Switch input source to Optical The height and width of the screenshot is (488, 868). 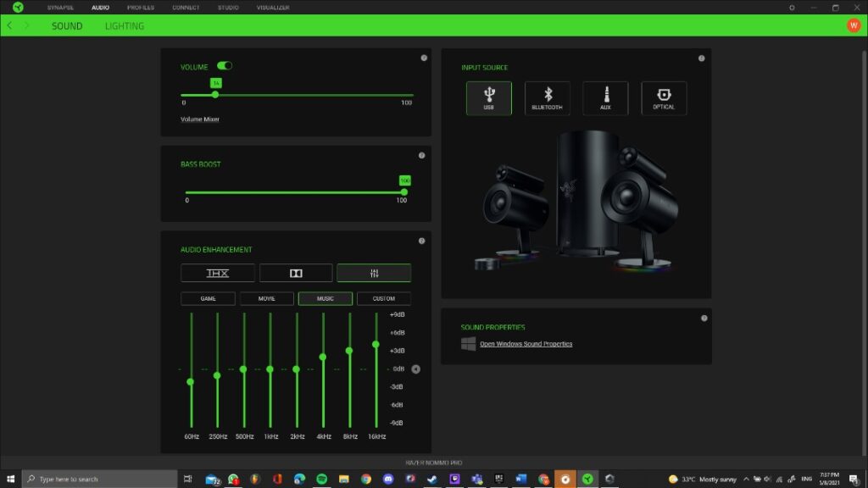pos(665,97)
